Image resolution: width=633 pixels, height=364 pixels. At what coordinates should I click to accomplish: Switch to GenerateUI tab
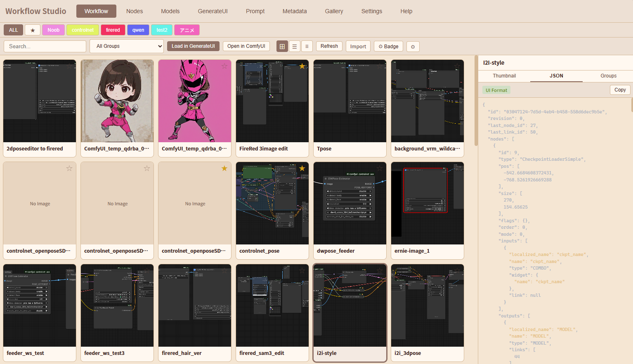[213, 11]
